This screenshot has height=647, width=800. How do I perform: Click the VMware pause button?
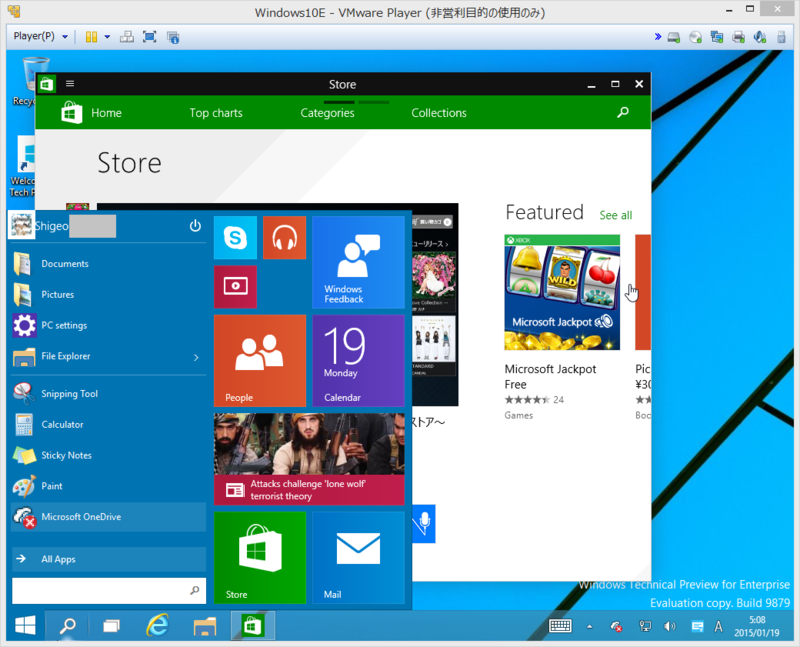click(x=91, y=37)
